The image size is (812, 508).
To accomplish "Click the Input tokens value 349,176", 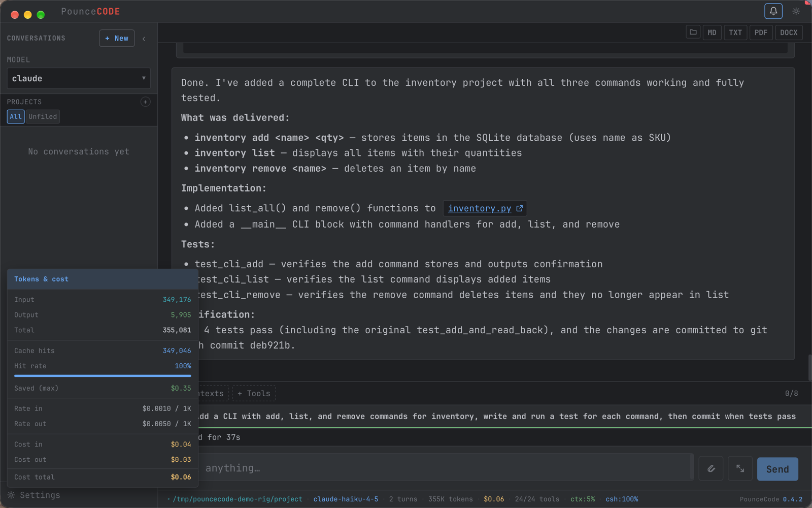I will [x=177, y=300].
